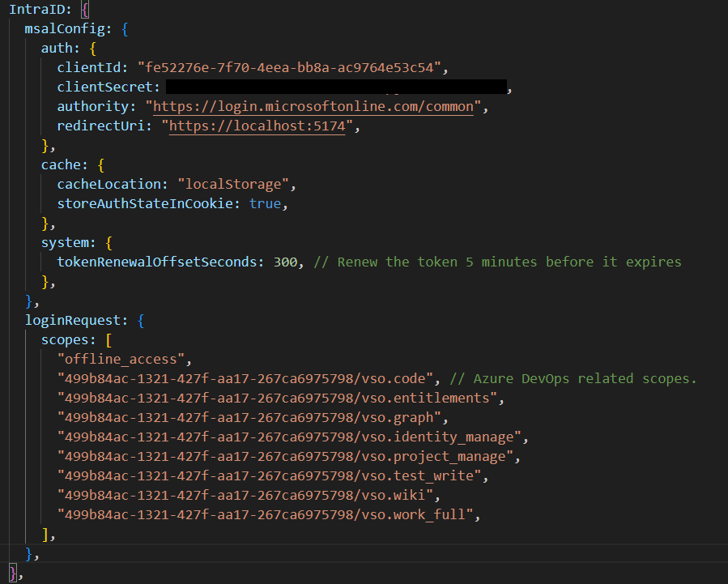Click the vso.entitlements scope string
Screen dimensions: 728x584
277,399
